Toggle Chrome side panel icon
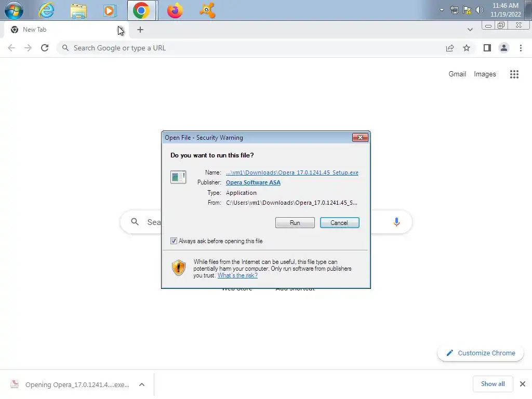Screen dimensions: 532x399 [487, 48]
